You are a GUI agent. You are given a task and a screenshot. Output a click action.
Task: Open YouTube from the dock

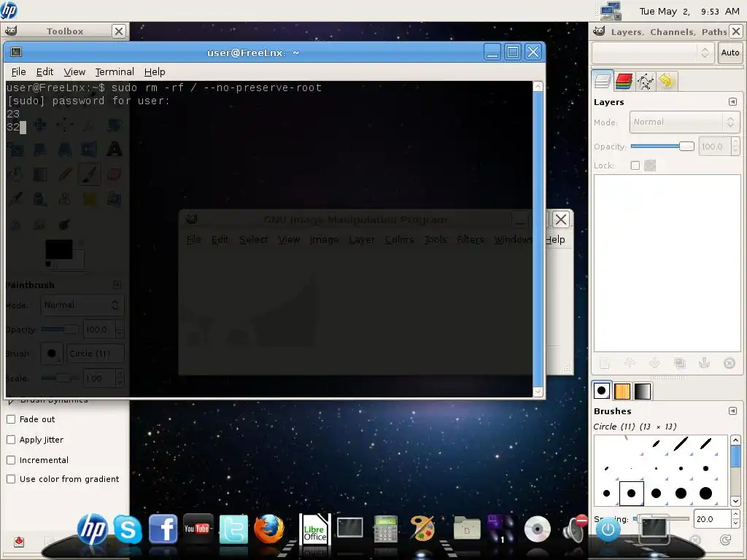click(x=198, y=529)
